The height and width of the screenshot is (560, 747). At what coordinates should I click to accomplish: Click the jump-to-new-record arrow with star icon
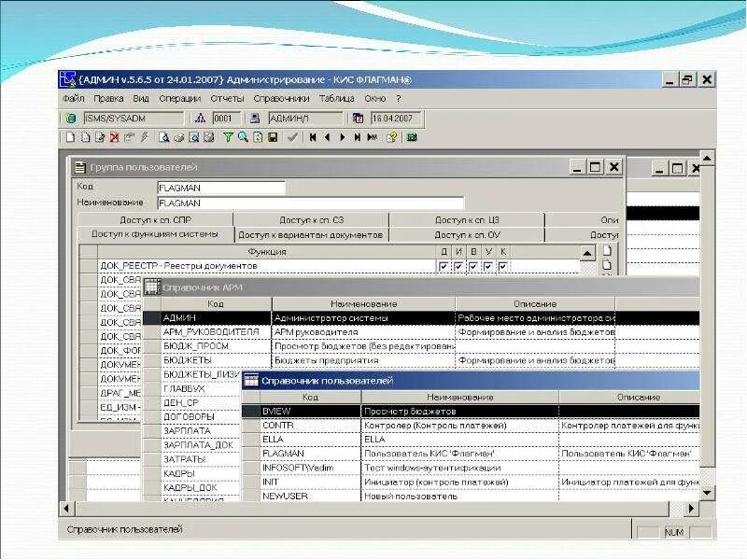[x=372, y=137]
